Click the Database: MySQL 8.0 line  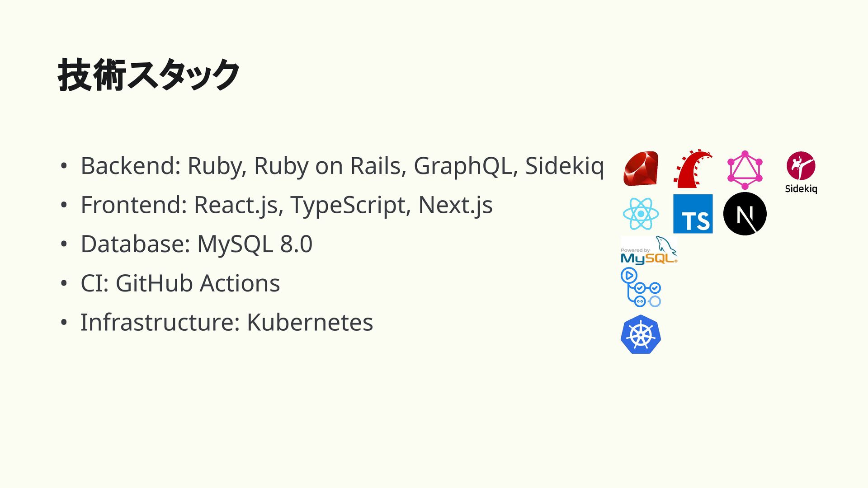196,244
